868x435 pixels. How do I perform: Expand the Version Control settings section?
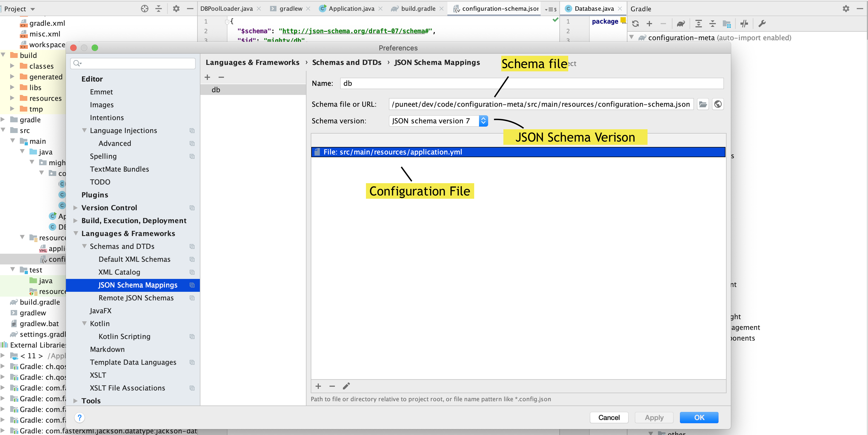76,208
